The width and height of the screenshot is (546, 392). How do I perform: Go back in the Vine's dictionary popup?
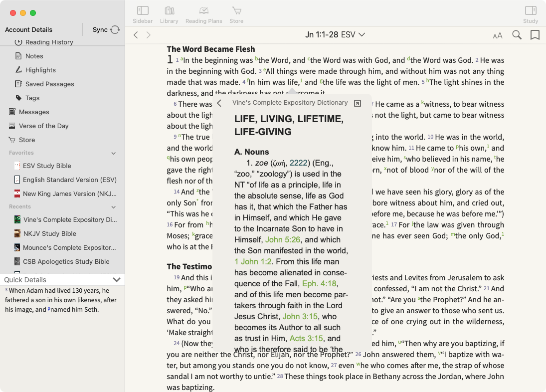tap(219, 103)
